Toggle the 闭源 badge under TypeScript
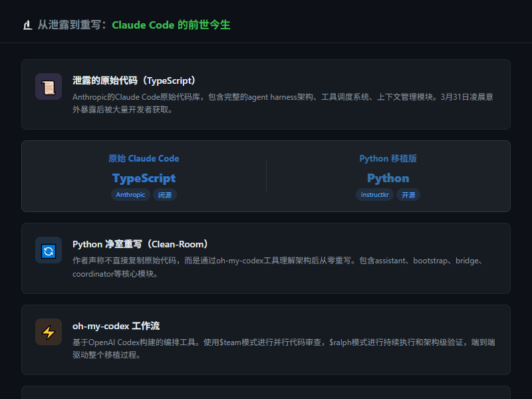The image size is (532, 399). [x=164, y=195]
